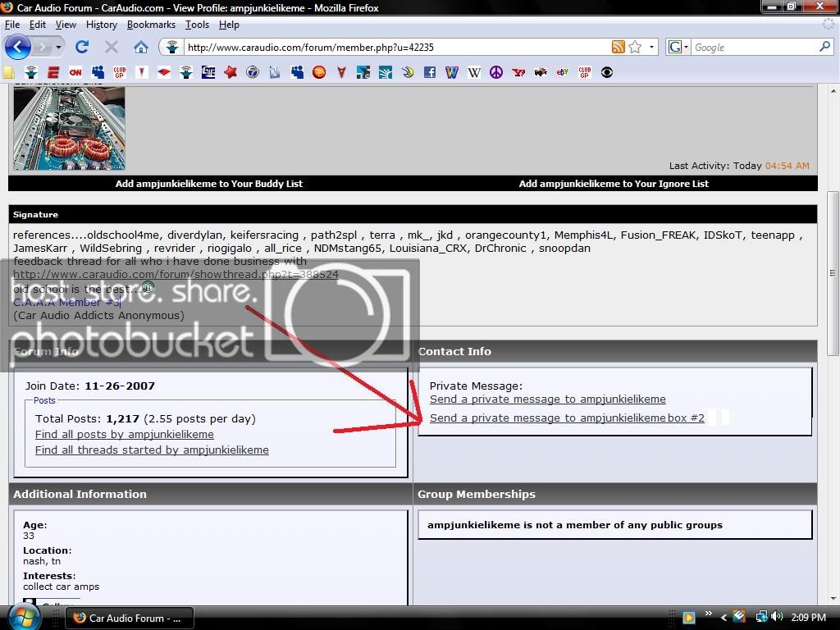Click the Last Activity 04:54 AM text
This screenshot has width=840, height=630.
(739, 166)
